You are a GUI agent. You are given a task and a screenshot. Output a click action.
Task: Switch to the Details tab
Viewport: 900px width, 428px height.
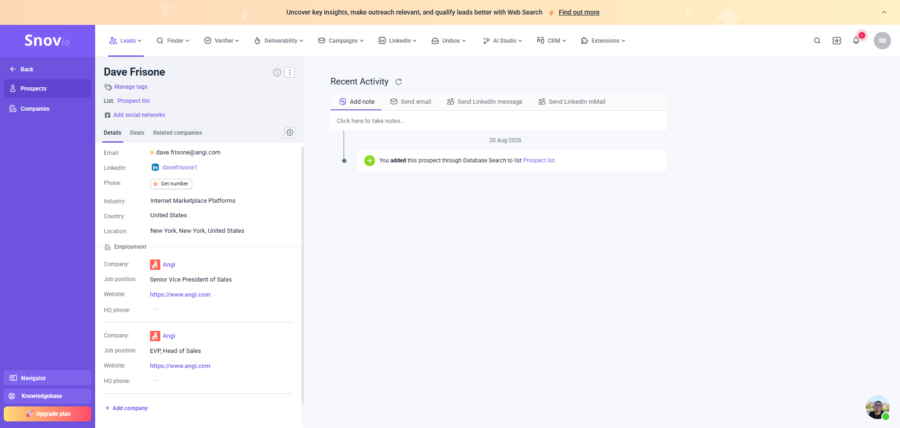pos(112,133)
